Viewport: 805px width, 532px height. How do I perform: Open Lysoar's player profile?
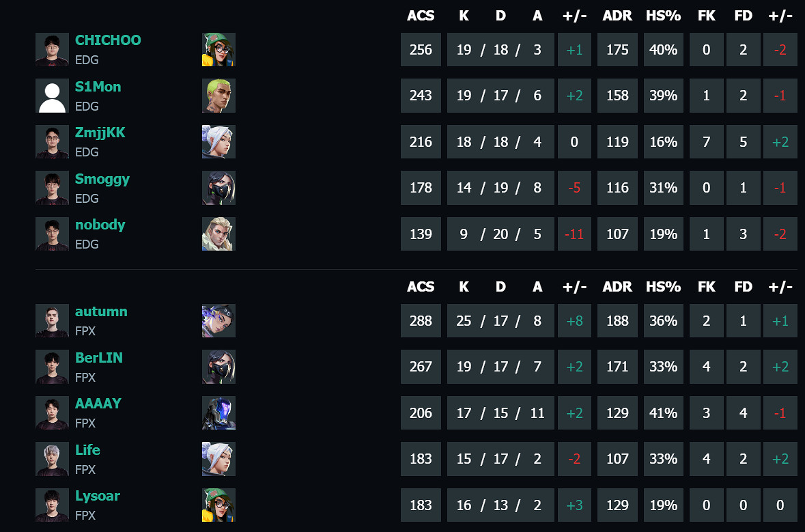point(98,496)
